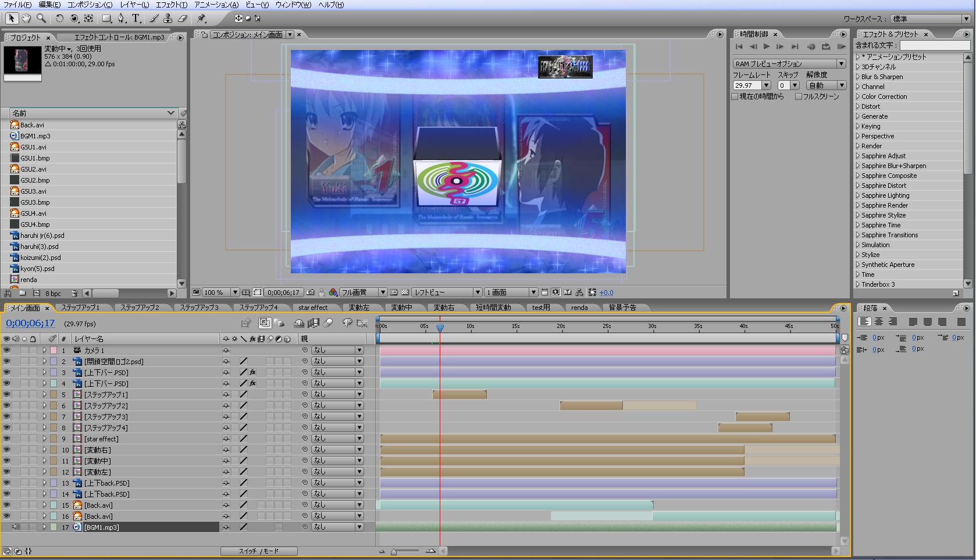Open the ワークスペース 標準 dropdown
976x560 pixels.
point(929,19)
